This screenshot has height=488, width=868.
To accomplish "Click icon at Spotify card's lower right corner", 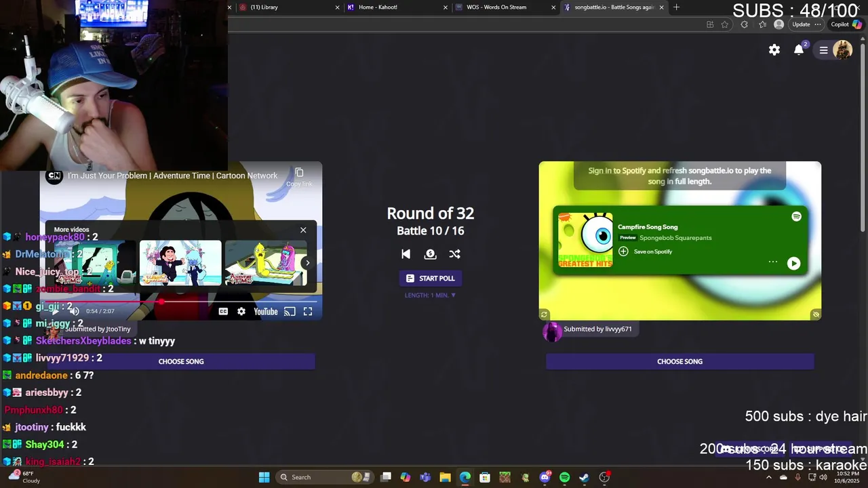I will click(816, 314).
